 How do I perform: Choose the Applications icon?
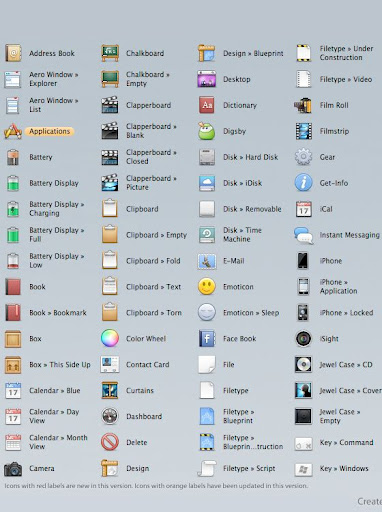click(x=13, y=131)
